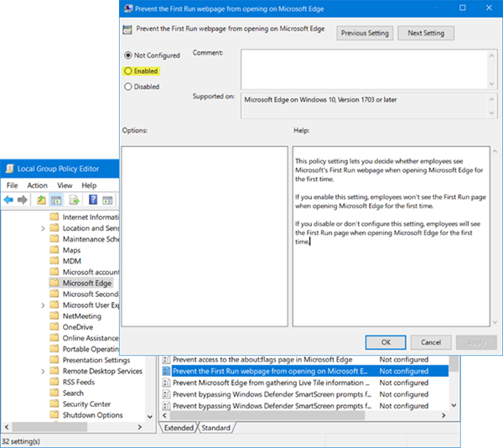Click tree pane scroll-down arrow

[150, 417]
